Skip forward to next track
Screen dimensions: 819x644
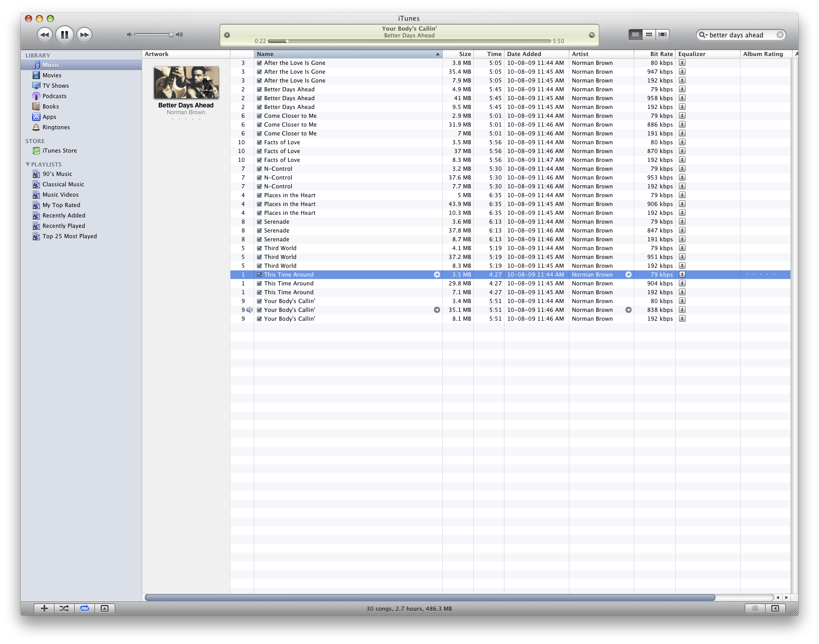click(x=84, y=35)
